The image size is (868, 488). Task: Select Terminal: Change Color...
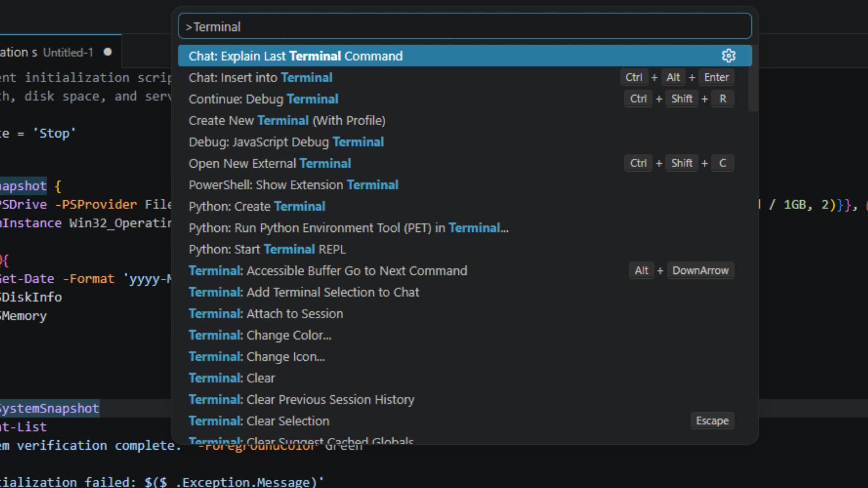(465, 335)
